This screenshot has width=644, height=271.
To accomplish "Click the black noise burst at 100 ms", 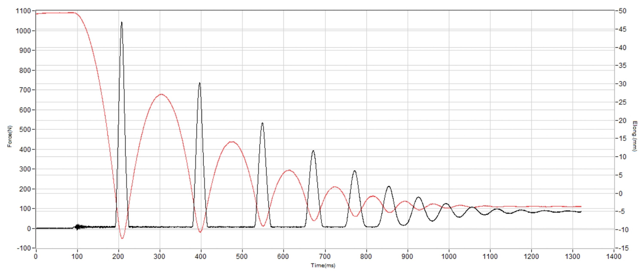I will coord(78,227).
